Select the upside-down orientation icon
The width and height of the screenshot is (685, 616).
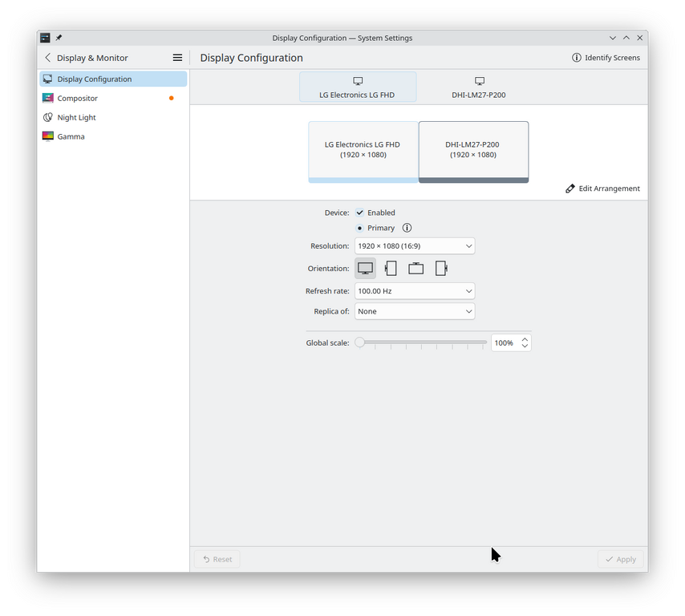click(x=415, y=269)
